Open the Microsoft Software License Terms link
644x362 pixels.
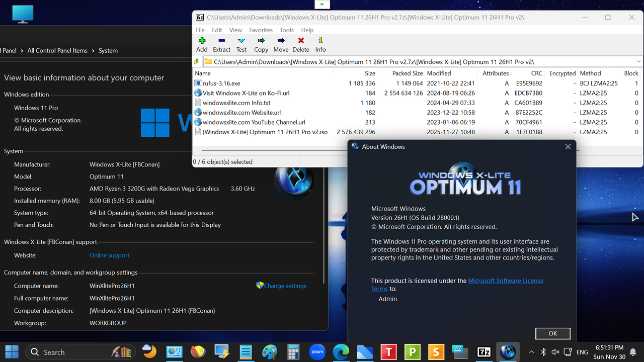pos(506,281)
